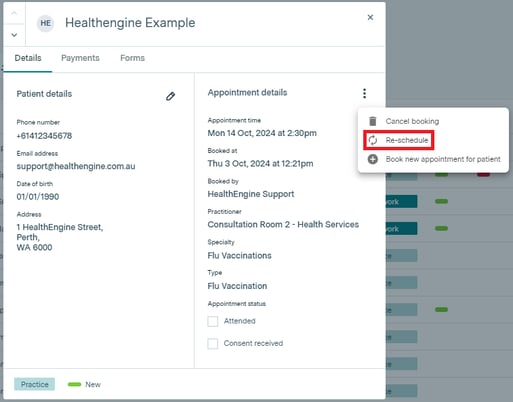Image resolution: width=513 pixels, height=402 pixels.
Task: Click date of birth 01/01/1990
Action: (x=38, y=197)
